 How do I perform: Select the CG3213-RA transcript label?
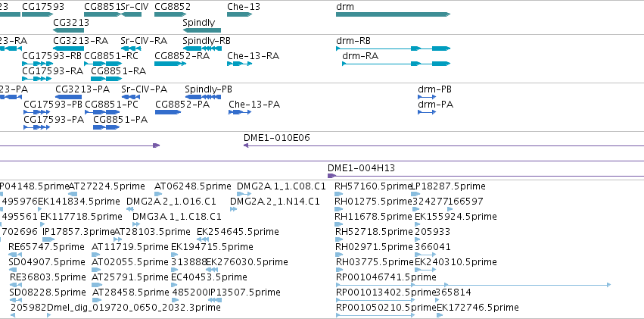tap(80, 41)
